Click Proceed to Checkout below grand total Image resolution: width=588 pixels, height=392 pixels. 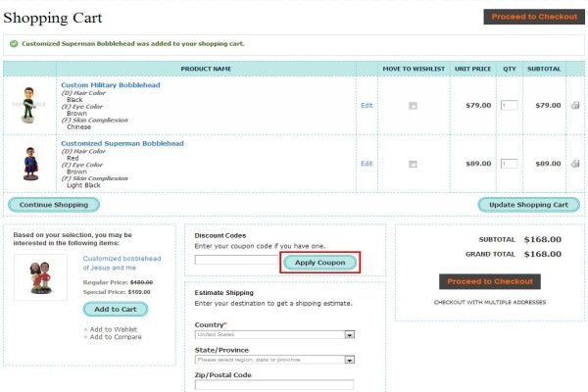pos(490,281)
